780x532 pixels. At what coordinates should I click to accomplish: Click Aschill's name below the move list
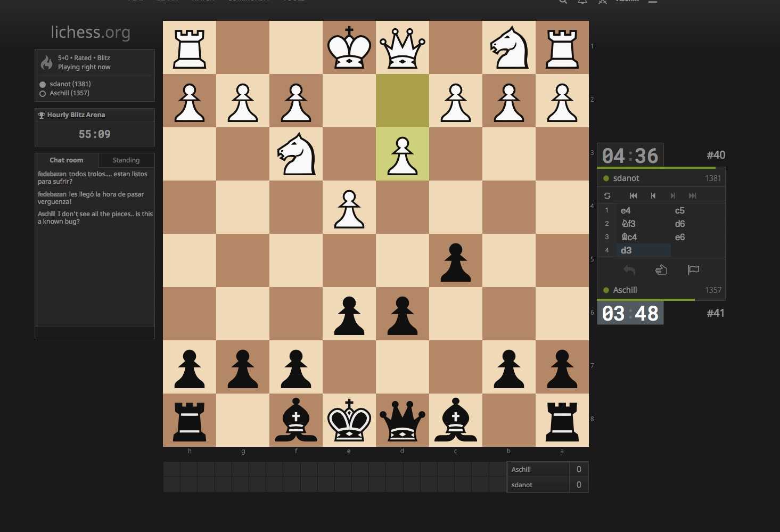(x=625, y=290)
